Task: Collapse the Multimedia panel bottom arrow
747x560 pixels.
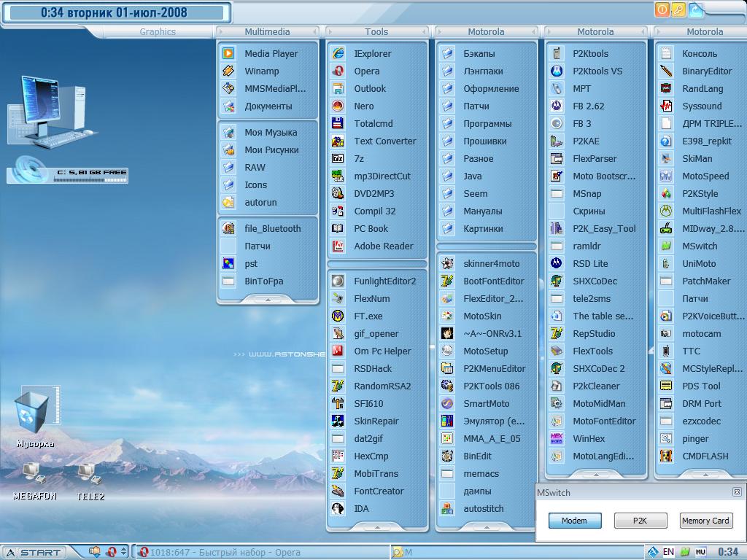Action: 268,300
